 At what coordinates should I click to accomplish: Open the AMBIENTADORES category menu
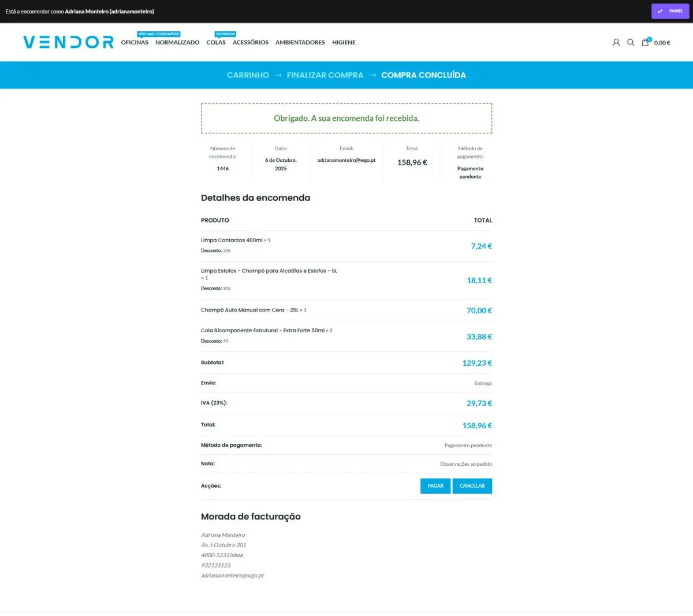pyautogui.click(x=300, y=42)
